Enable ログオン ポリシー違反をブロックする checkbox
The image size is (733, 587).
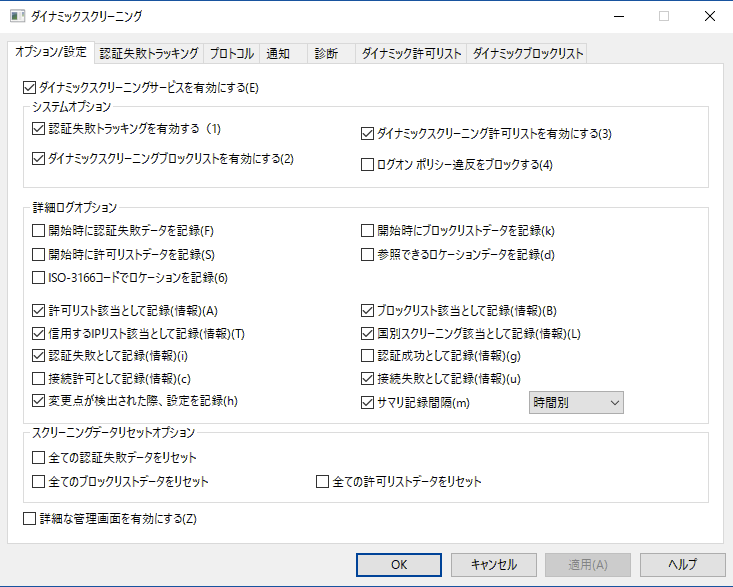pyautogui.click(x=367, y=165)
